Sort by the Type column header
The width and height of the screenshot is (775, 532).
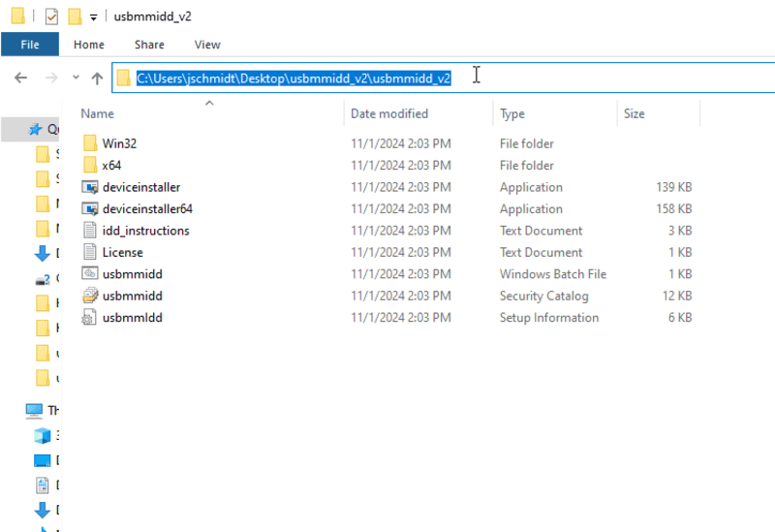coord(512,113)
